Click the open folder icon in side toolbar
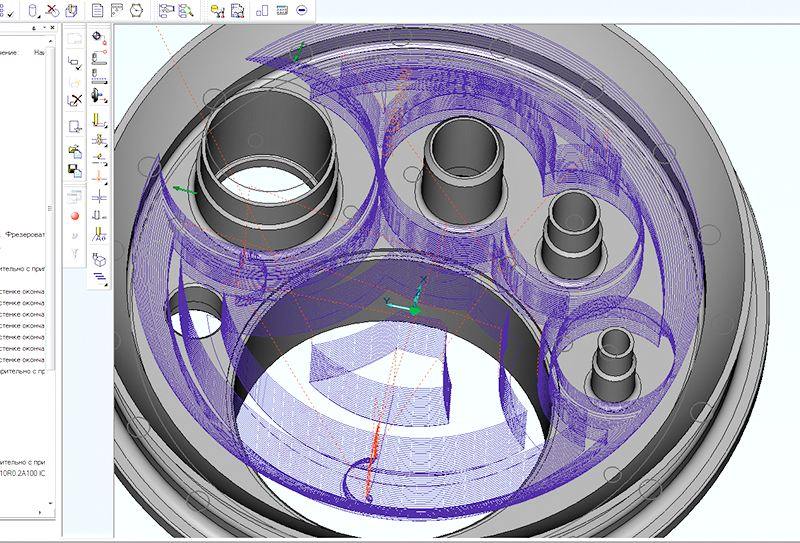800x543 pixels. click(75, 150)
